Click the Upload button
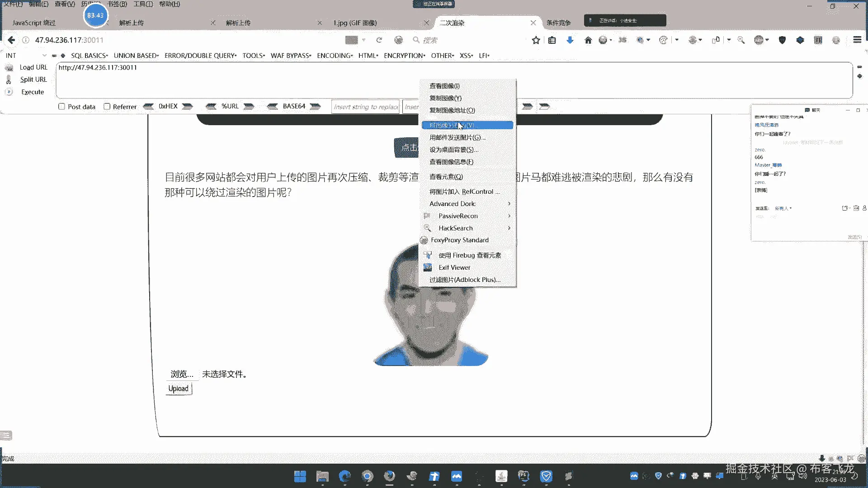This screenshot has width=868, height=488. pos(179,389)
